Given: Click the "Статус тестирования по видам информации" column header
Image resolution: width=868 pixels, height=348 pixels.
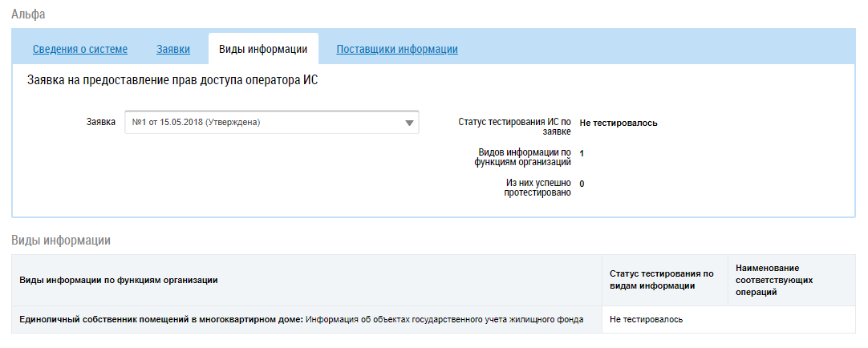Looking at the screenshot, I should tap(661, 279).
